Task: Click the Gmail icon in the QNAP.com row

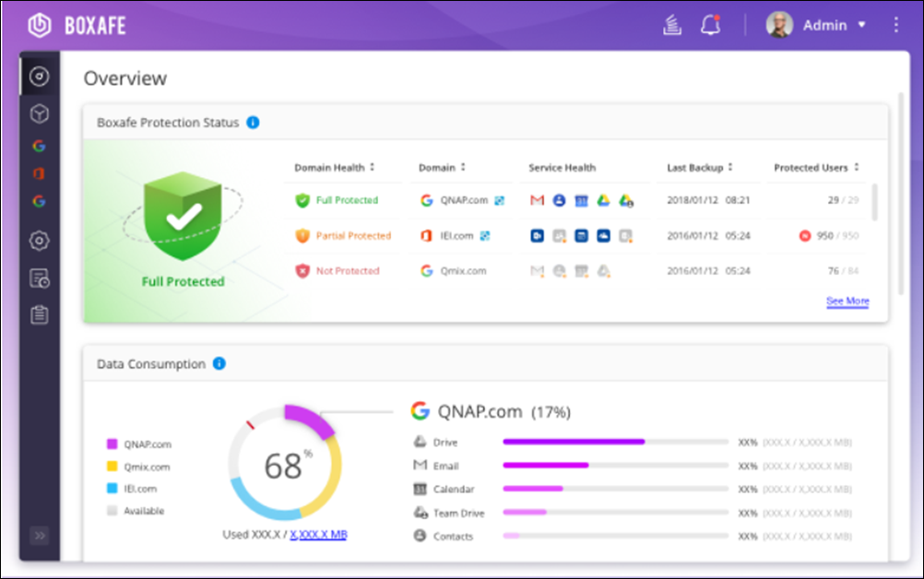Action: coord(538,200)
